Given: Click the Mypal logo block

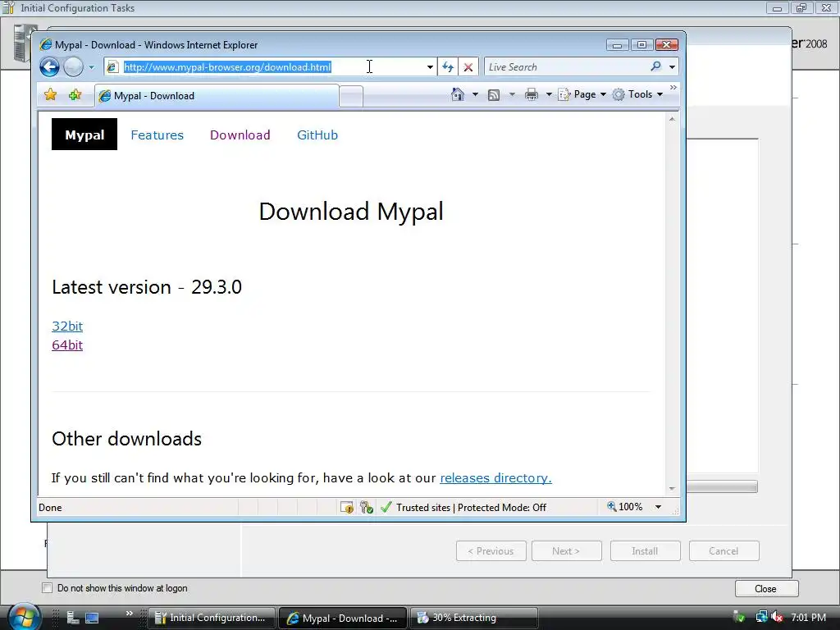Looking at the screenshot, I should click(x=84, y=135).
